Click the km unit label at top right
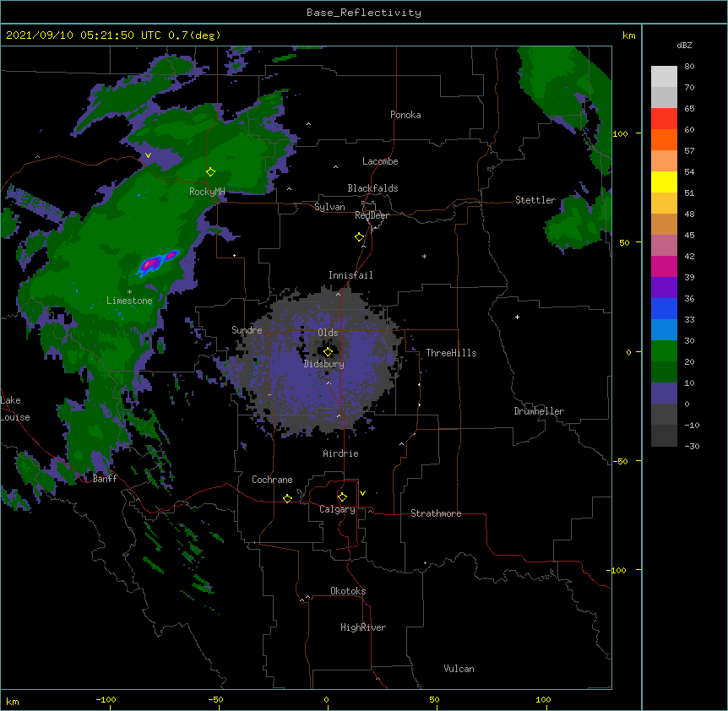This screenshot has height=711, width=728. 628,35
